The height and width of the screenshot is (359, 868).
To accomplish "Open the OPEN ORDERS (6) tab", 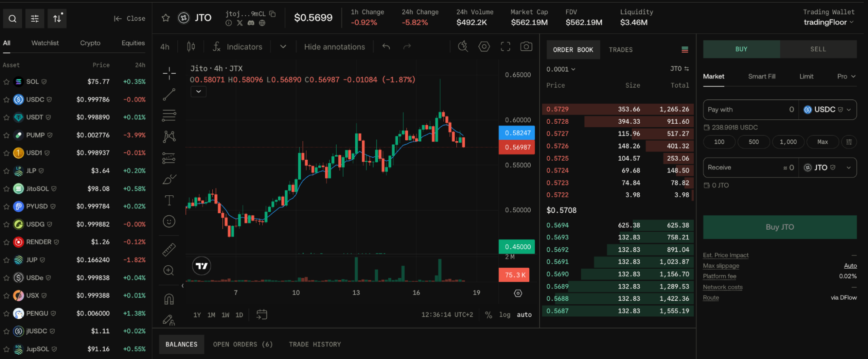I will pyautogui.click(x=243, y=344).
